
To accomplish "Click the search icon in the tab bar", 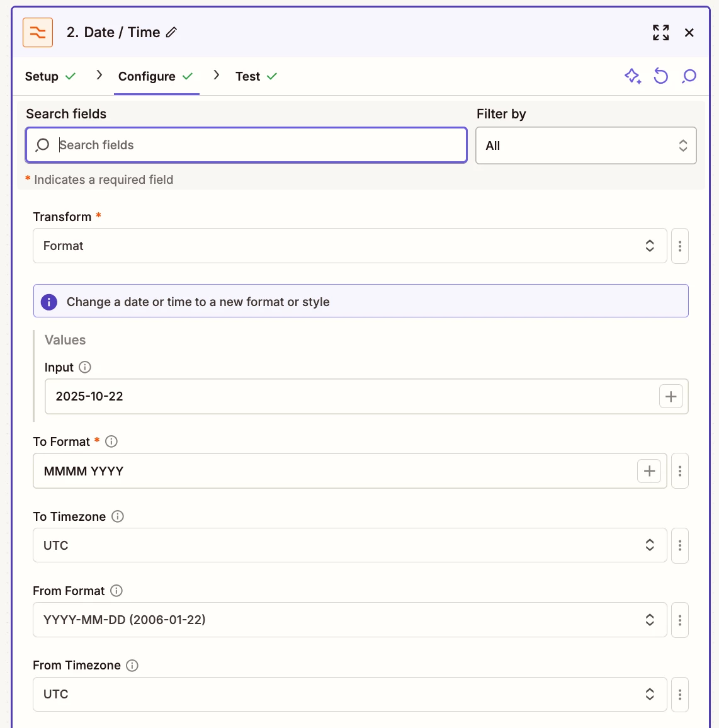I will click(689, 76).
